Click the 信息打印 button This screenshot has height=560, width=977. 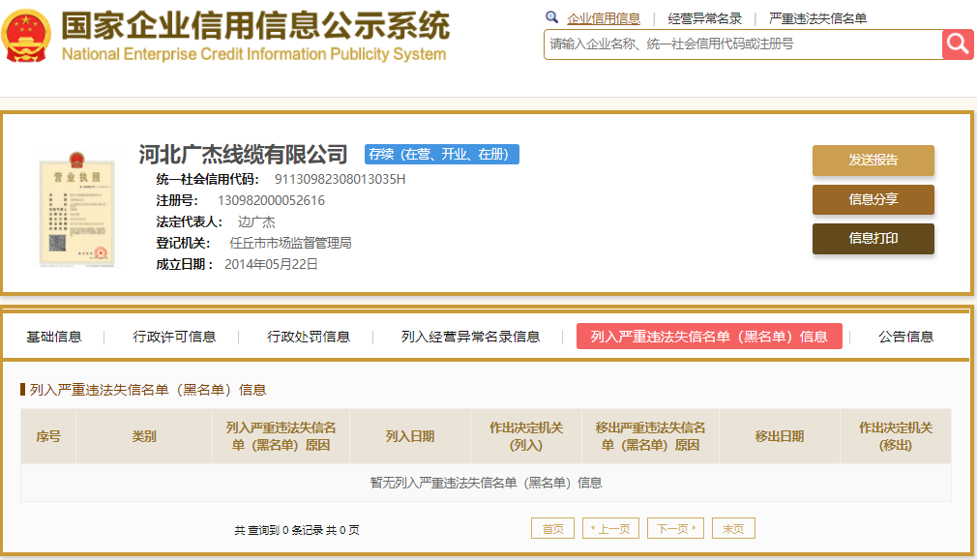coord(873,239)
